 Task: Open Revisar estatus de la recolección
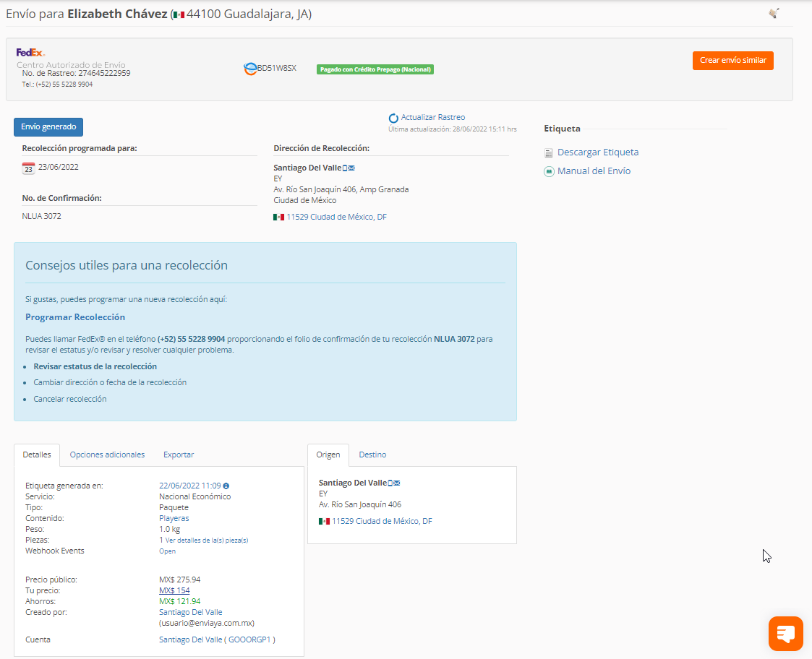point(95,366)
